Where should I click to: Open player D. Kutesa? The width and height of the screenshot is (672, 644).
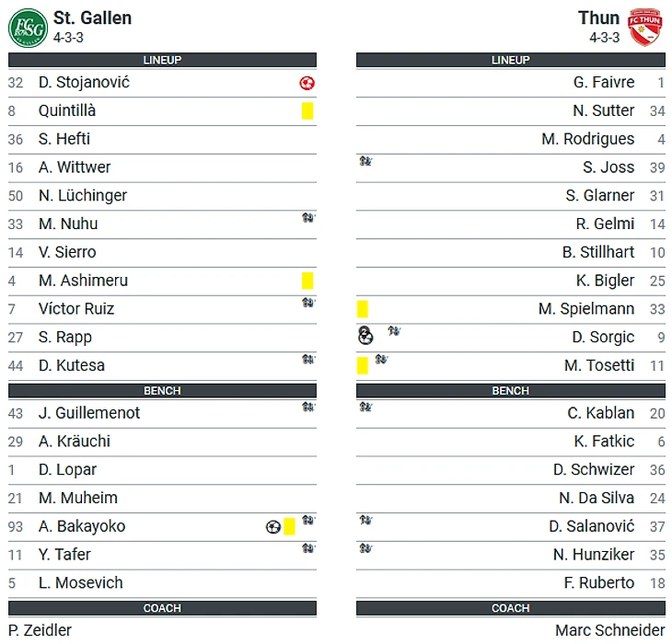[x=72, y=365]
